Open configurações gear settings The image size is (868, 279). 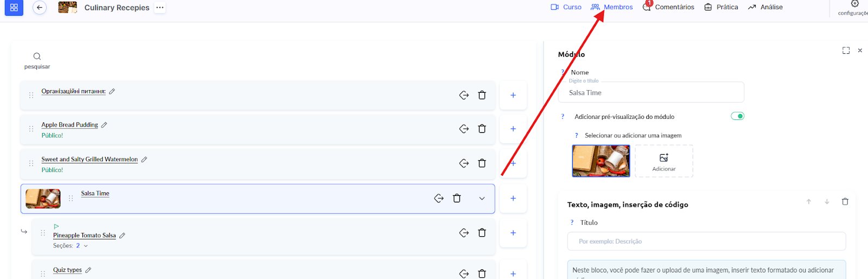(x=854, y=8)
